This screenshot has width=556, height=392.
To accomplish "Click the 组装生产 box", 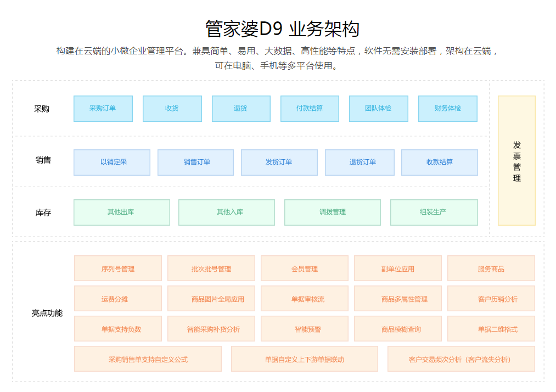I will tap(434, 212).
